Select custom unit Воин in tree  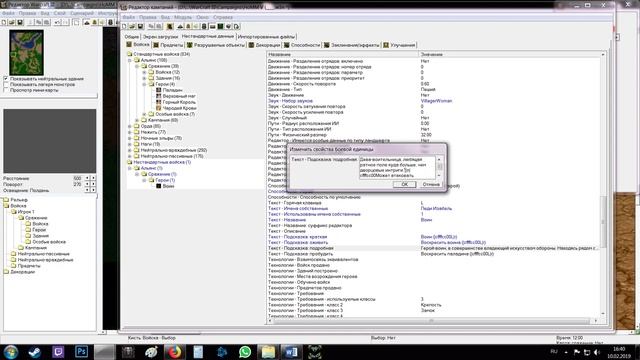(168, 186)
